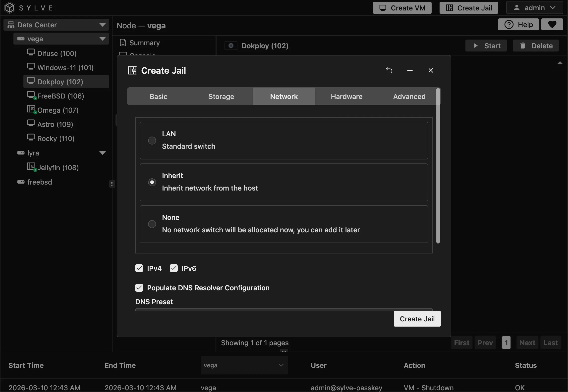Select the None network radio option

(x=152, y=224)
